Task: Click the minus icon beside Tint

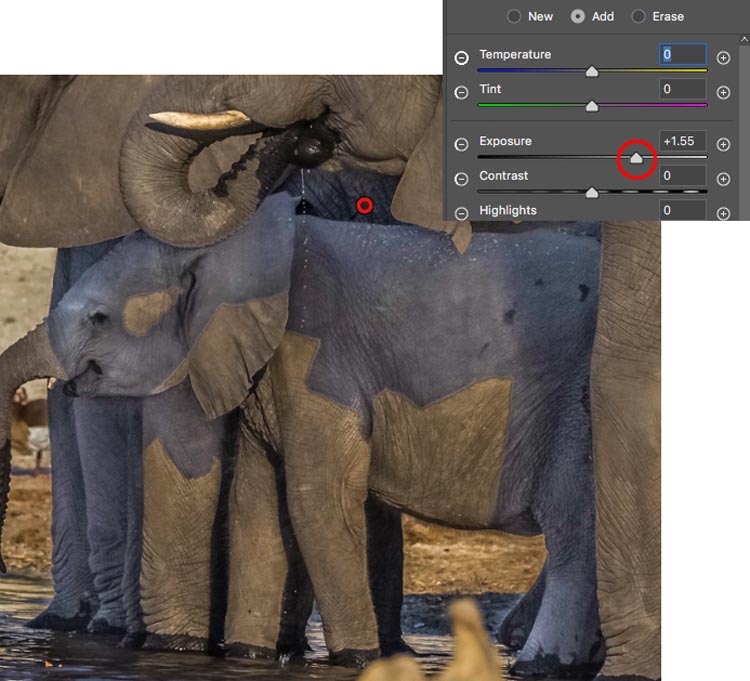Action: tap(461, 93)
